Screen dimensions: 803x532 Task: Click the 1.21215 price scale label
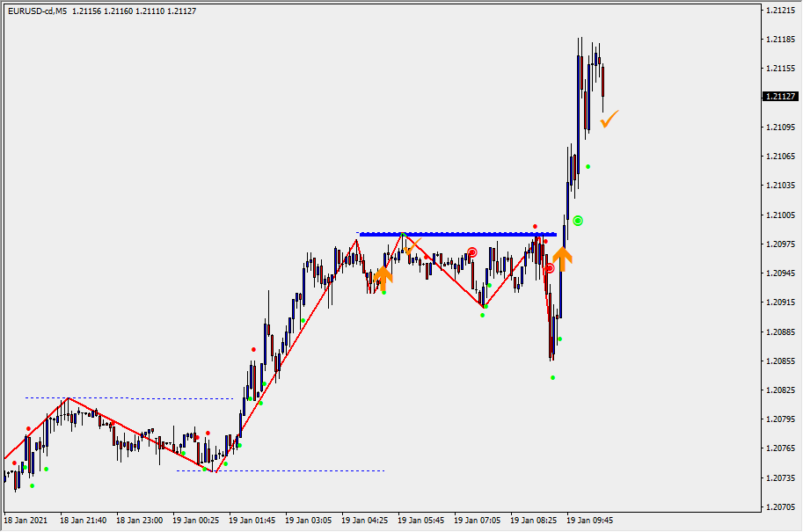[x=780, y=11]
